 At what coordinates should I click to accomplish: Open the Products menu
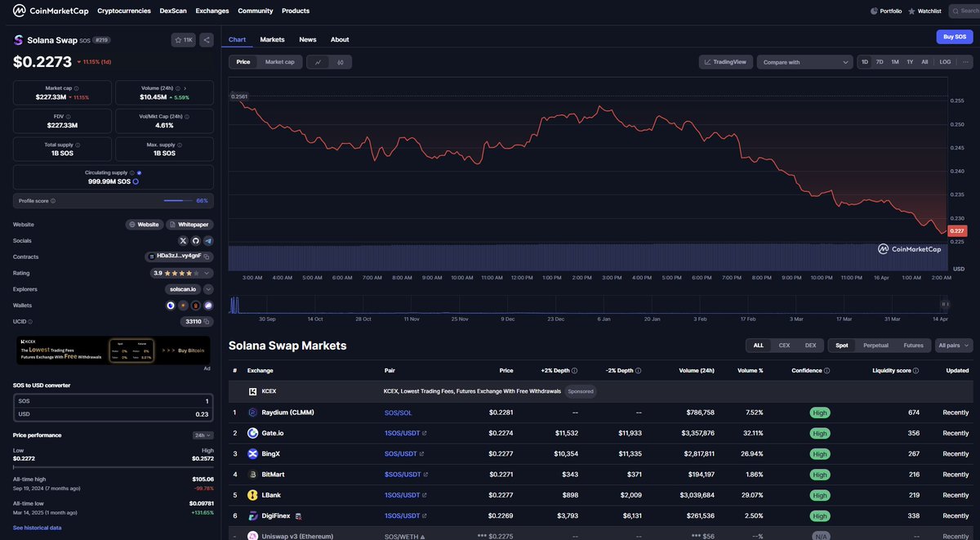[x=296, y=11]
